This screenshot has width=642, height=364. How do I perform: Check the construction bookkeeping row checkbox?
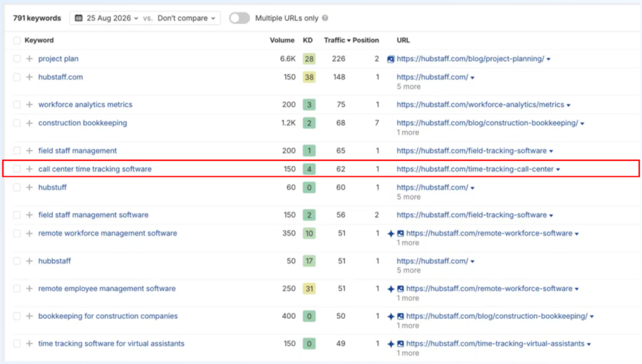pos(17,123)
